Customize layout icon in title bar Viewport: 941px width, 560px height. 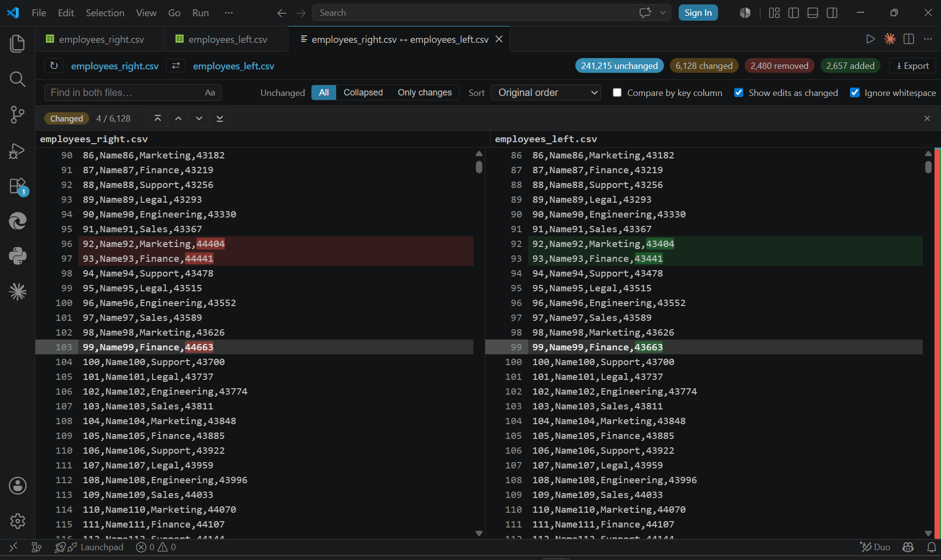[774, 13]
